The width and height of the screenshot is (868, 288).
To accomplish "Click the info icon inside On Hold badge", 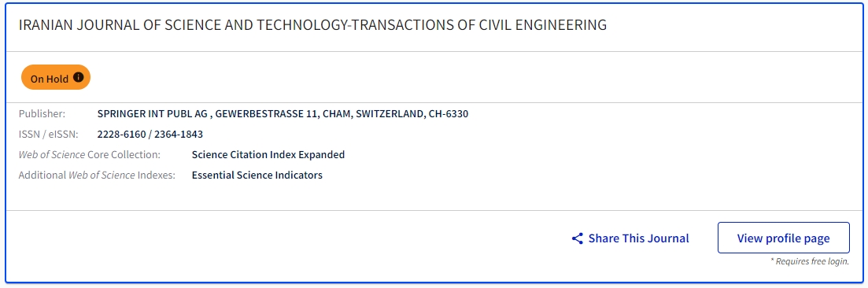I will tap(79, 78).
